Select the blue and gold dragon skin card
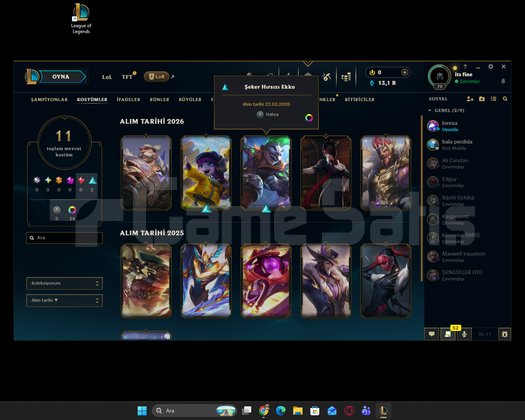The height and width of the screenshot is (420, 525). (x=206, y=281)
